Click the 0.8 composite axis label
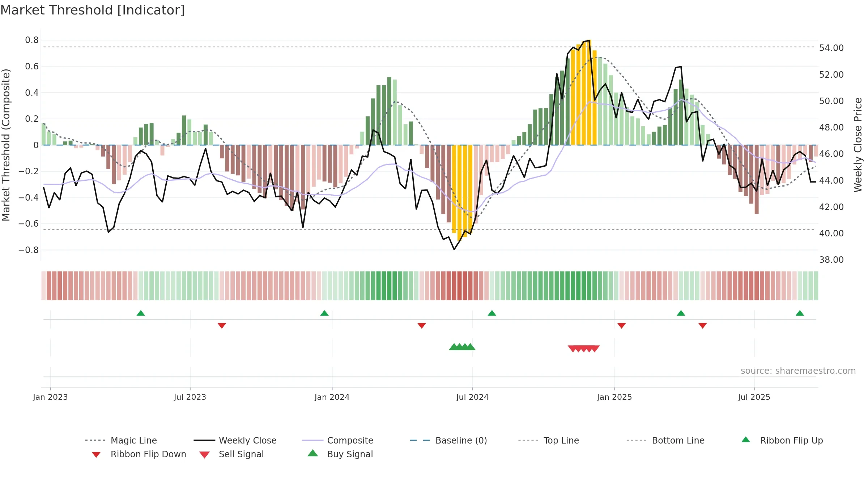 pos(32,40)
